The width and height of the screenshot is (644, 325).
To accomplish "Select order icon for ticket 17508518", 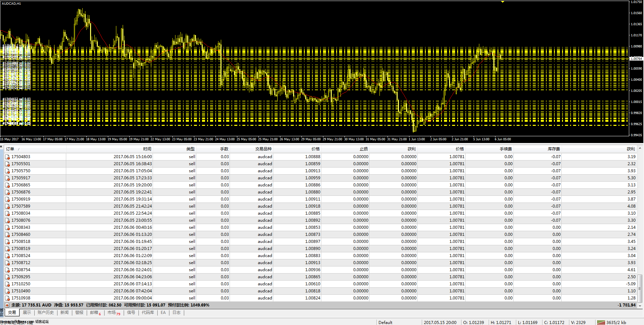I will (7, 242).
